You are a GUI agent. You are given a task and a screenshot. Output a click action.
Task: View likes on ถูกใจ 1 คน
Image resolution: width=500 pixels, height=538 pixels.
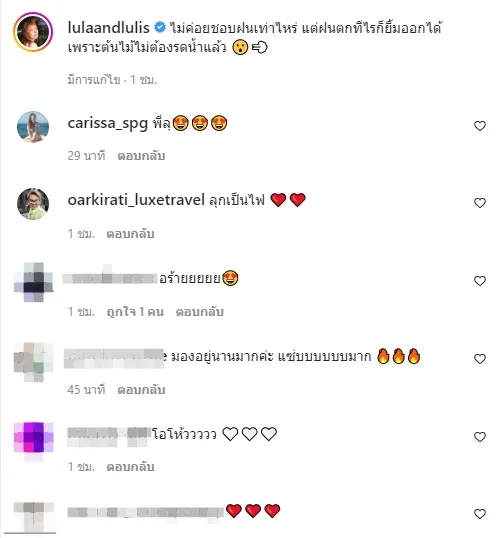135,312
